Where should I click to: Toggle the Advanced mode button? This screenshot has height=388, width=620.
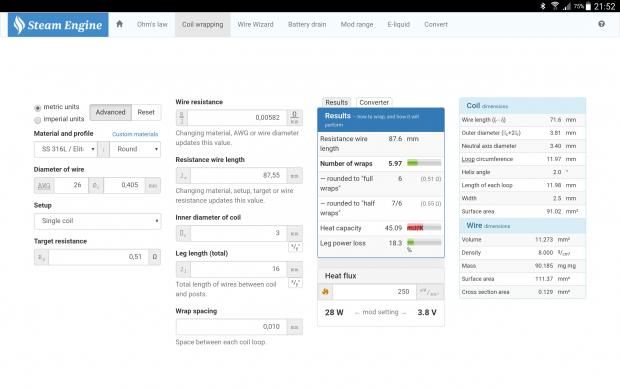tap(110, 112)
